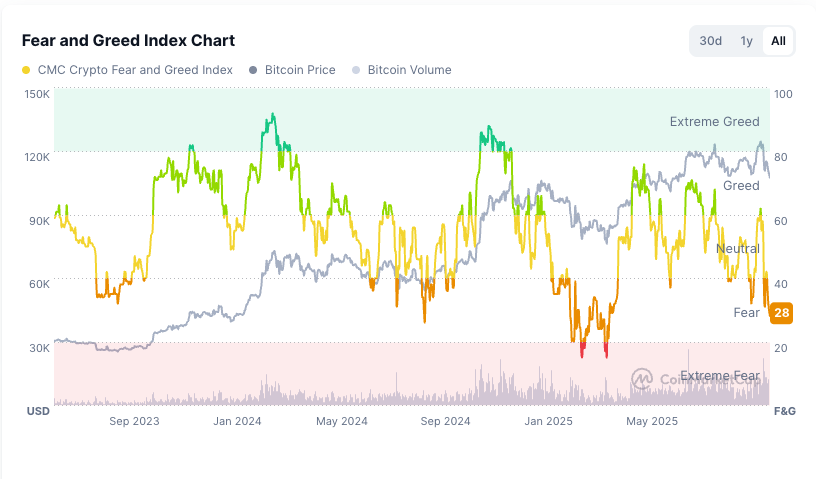Viewport: 816px width, 479px height.
Task: Select the 1y time range tab
Action: pos(747,41)
